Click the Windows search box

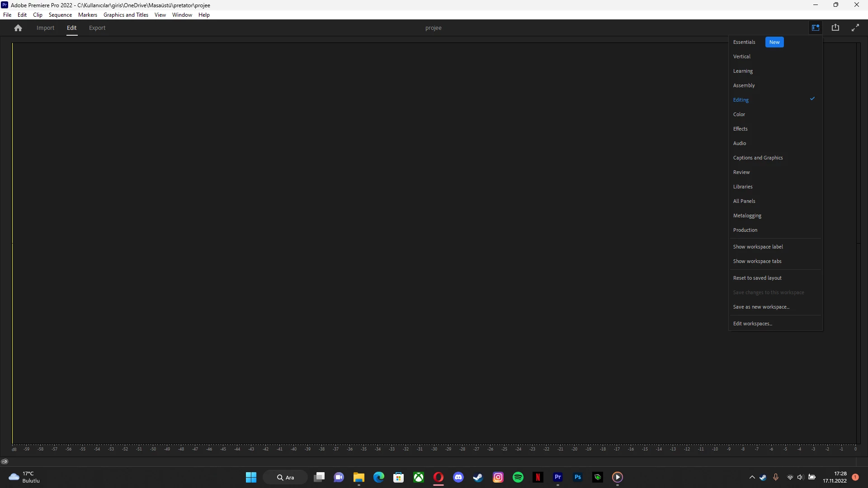pyautogui.click(x=285, y=477)
